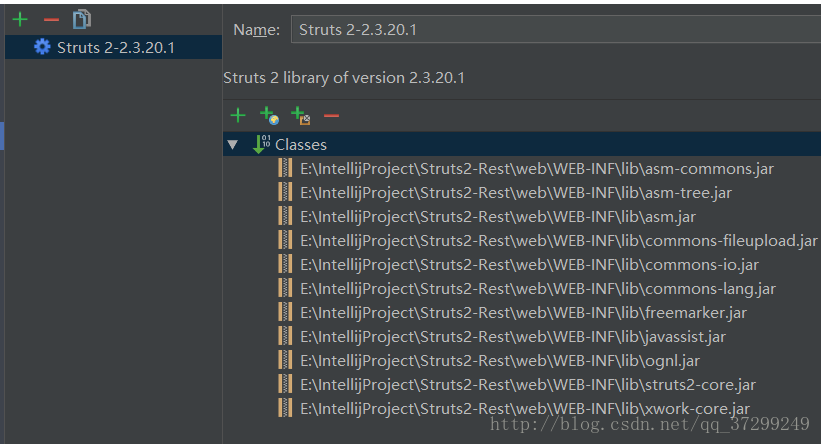The width and height of the screenshot is (821, 444).
Task: Add a new library with green plus
Action: point(20,20)
